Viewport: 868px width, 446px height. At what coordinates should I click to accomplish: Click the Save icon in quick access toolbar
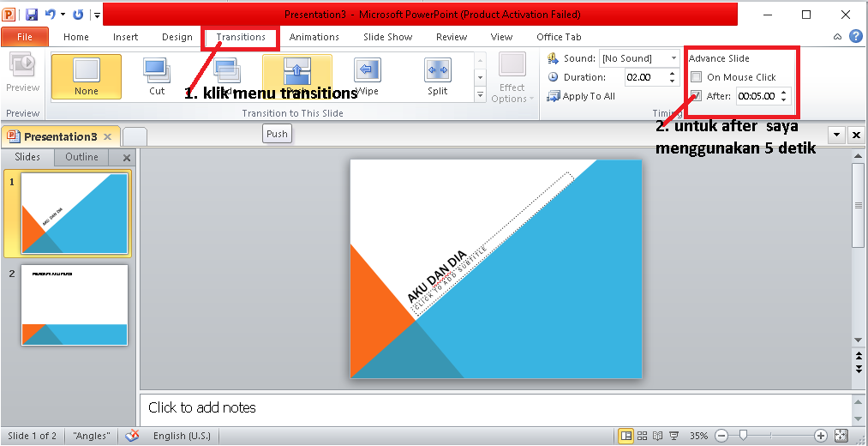(32, 15)
